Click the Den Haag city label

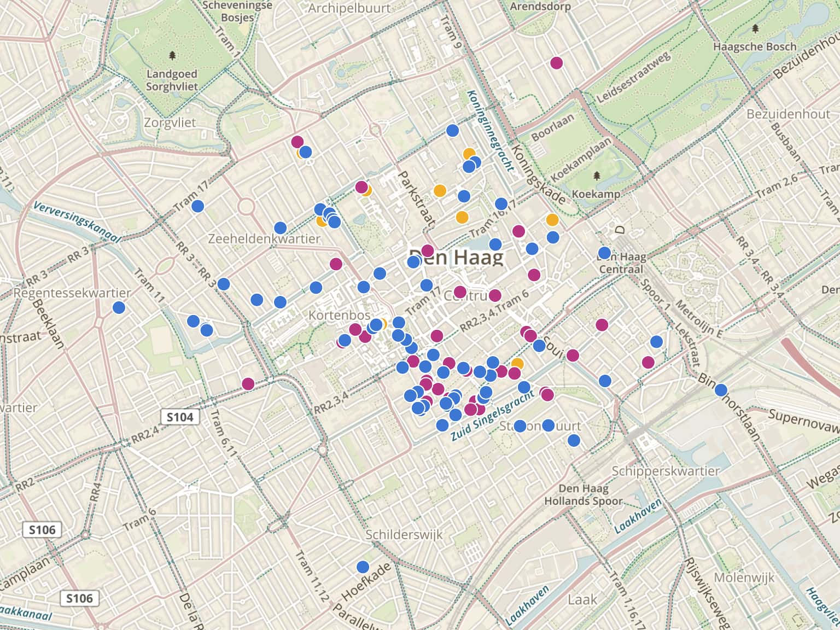pyautogui.click(x=456, y=257)
